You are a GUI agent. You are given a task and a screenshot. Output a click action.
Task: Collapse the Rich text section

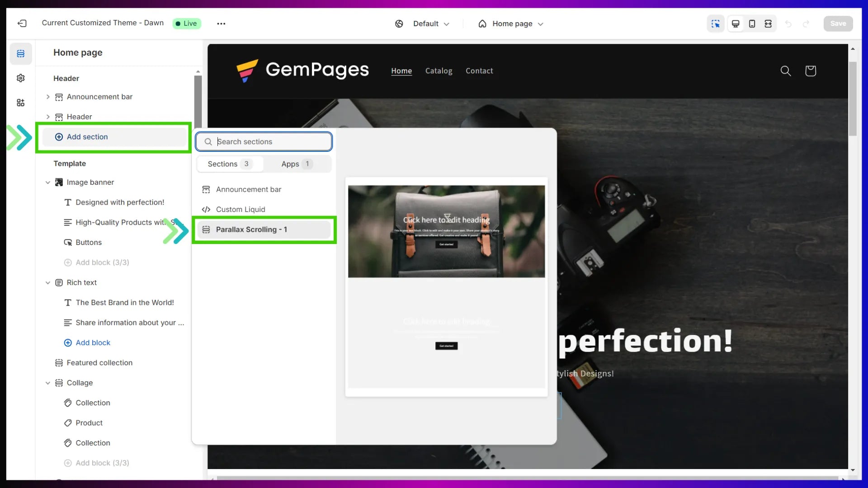click(48, 282)
